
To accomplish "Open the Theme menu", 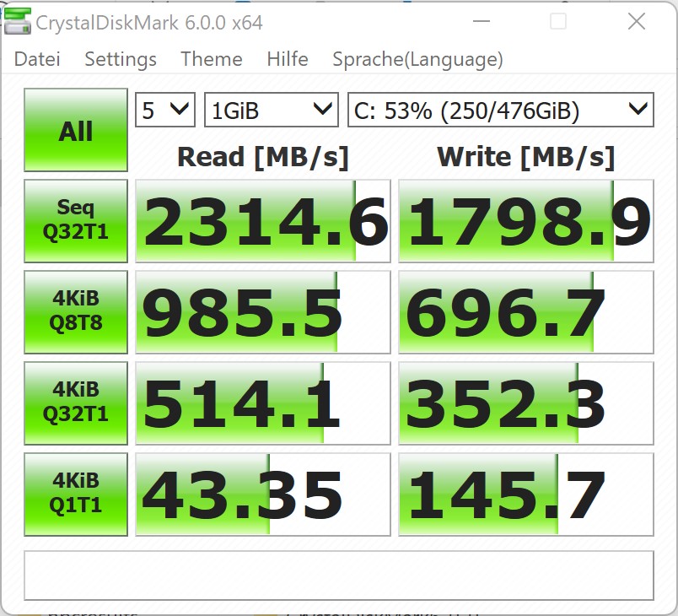I will click(212, 59).
